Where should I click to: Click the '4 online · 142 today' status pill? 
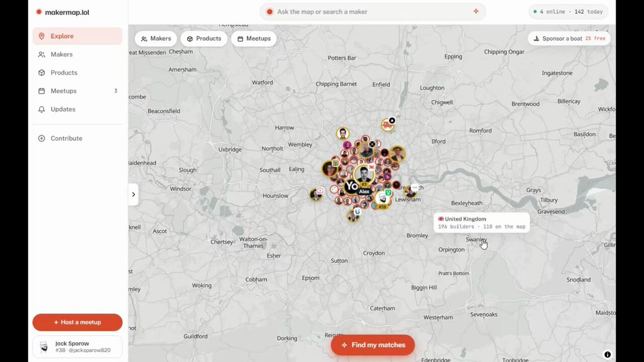(x=568, y=12)
